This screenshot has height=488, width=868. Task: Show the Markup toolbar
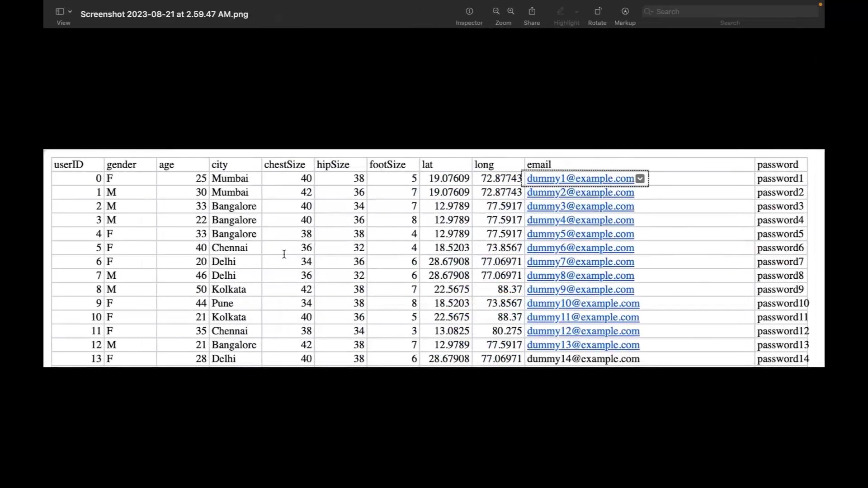[625, 11]
